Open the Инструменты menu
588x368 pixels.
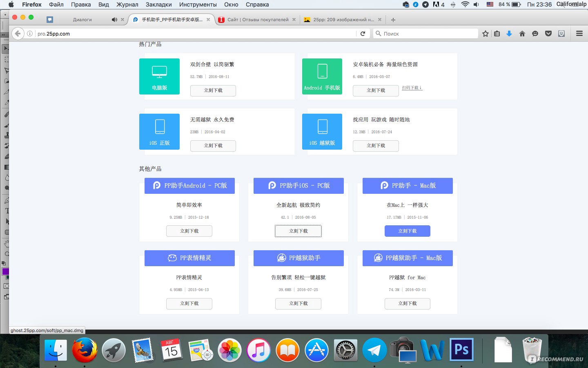(198, 4)
